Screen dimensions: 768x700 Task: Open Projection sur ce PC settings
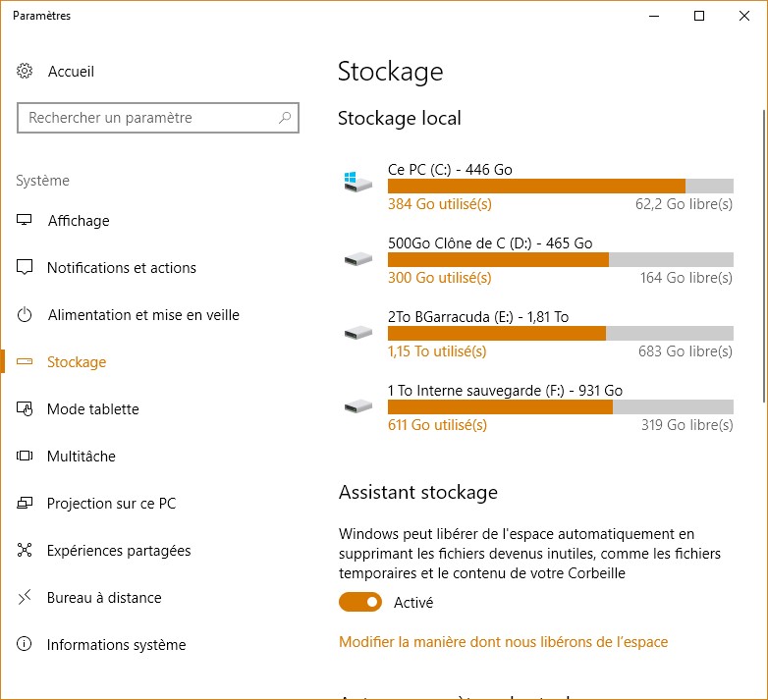click(111, 504)
